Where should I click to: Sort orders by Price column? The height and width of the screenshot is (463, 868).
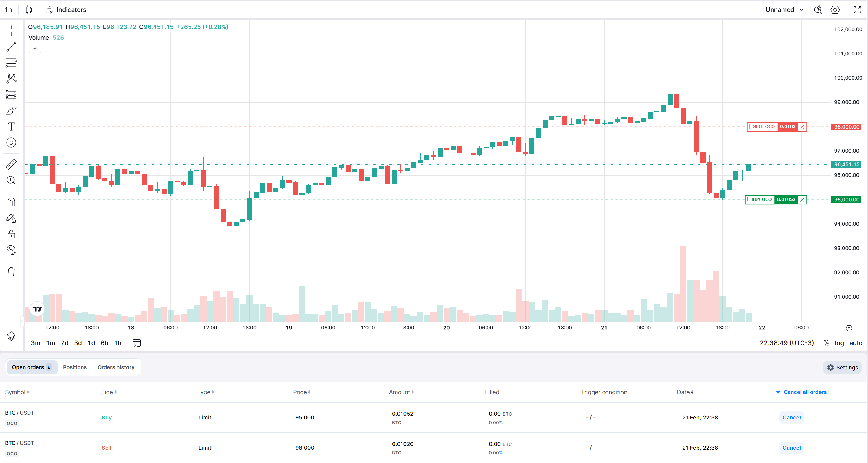coord(302,392)
